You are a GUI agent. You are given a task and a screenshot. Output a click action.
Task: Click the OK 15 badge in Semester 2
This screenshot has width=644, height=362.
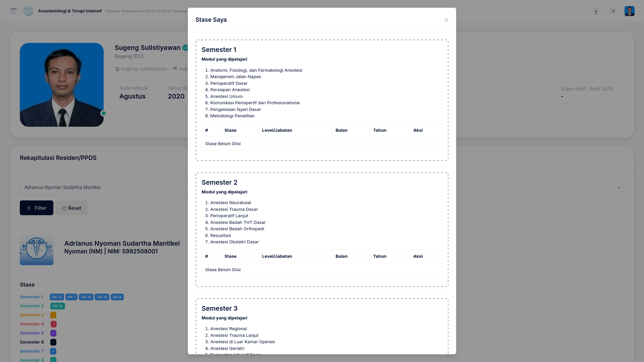pos(58,306)
